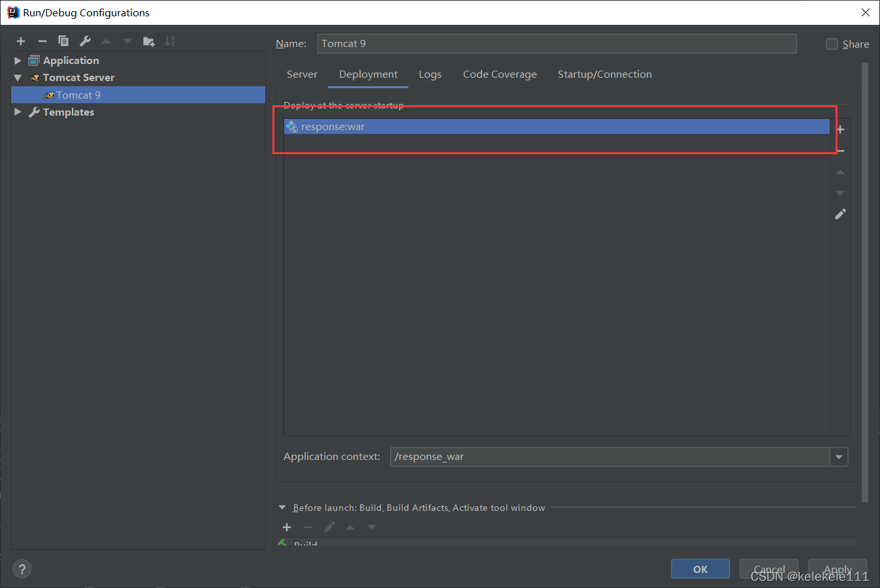Select Tomcat 9 configuration in tree
Image resolution: width=880 pixels, height=588 pixels.
[x=138, y=95]
